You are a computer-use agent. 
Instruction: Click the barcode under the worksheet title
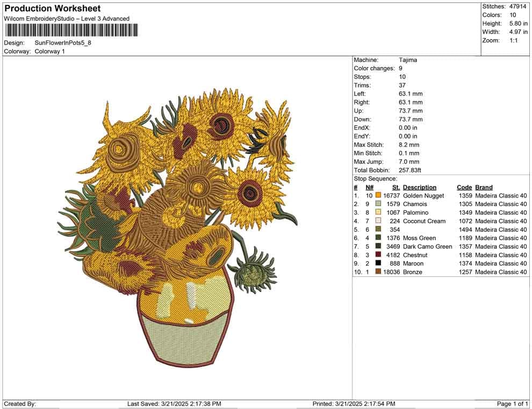(71, 30)
